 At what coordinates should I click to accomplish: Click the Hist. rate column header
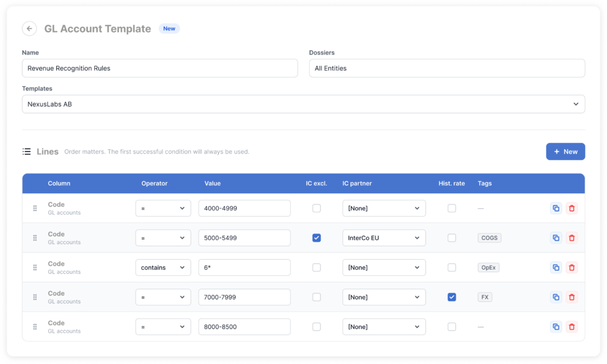pos(451,184)
